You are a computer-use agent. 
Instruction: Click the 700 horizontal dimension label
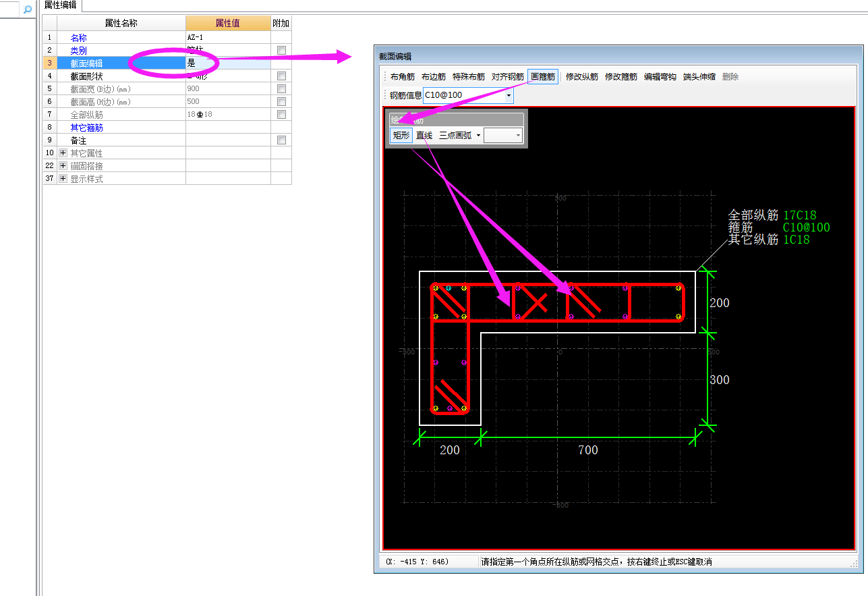[x=588, y=450]
